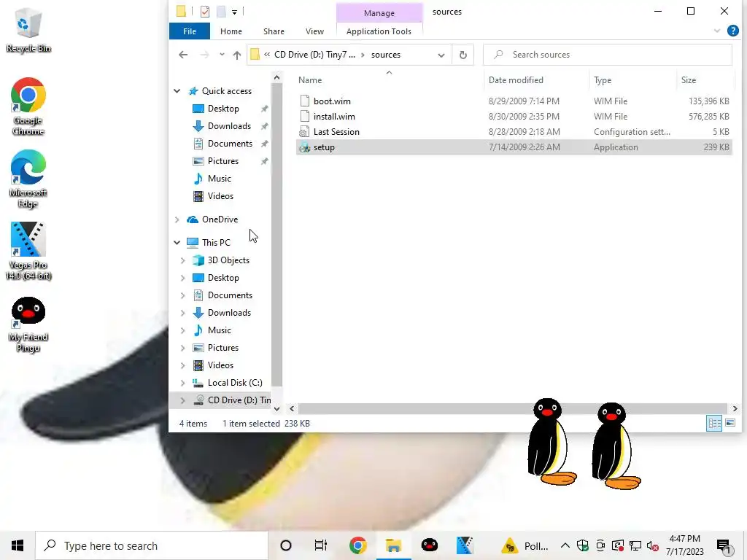Open Videos under Quick access

(x=220, y=196)
